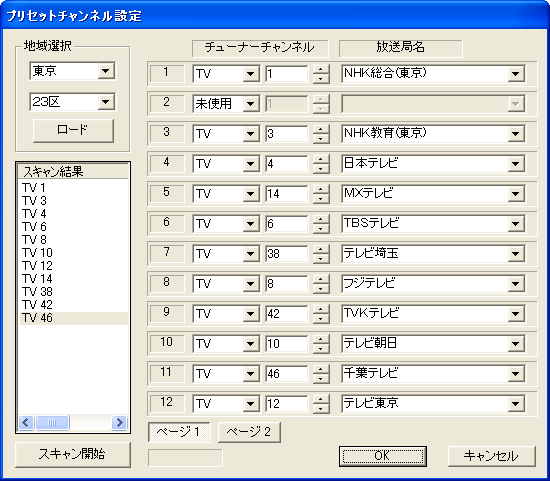Click channel number field of preset 11
This screenshot has width=550, height=481.
(287, 374)
